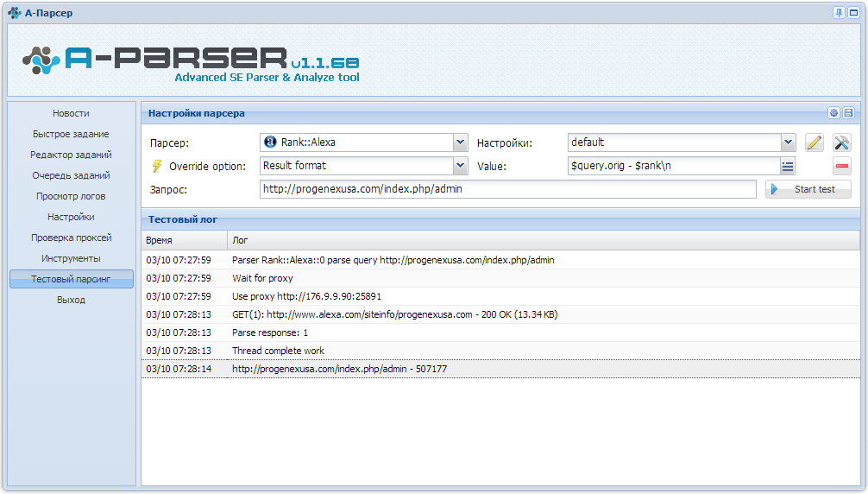This screenshot has width=868, height=494.
Task: Open Редактор заданий in sidebar
Action: 71,155
